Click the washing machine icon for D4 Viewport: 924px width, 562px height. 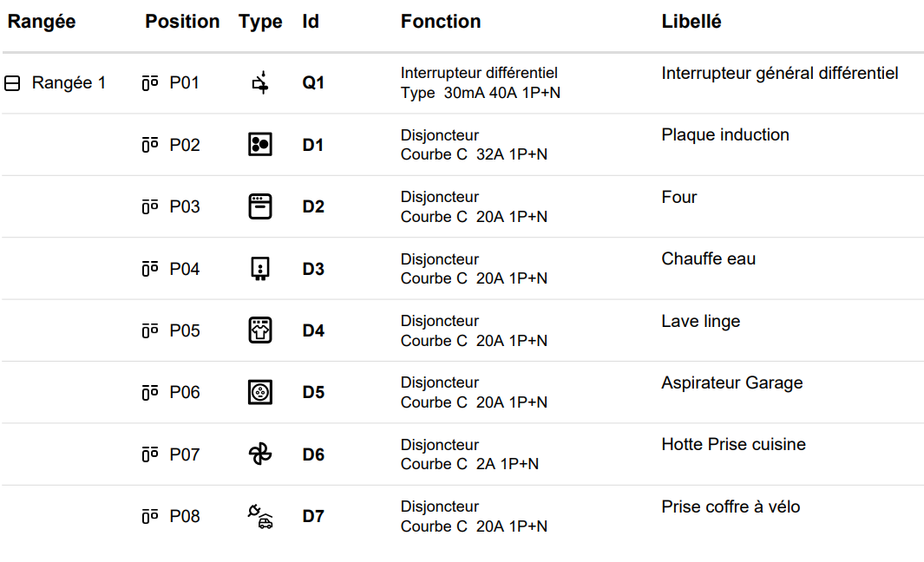pos(260,330)
